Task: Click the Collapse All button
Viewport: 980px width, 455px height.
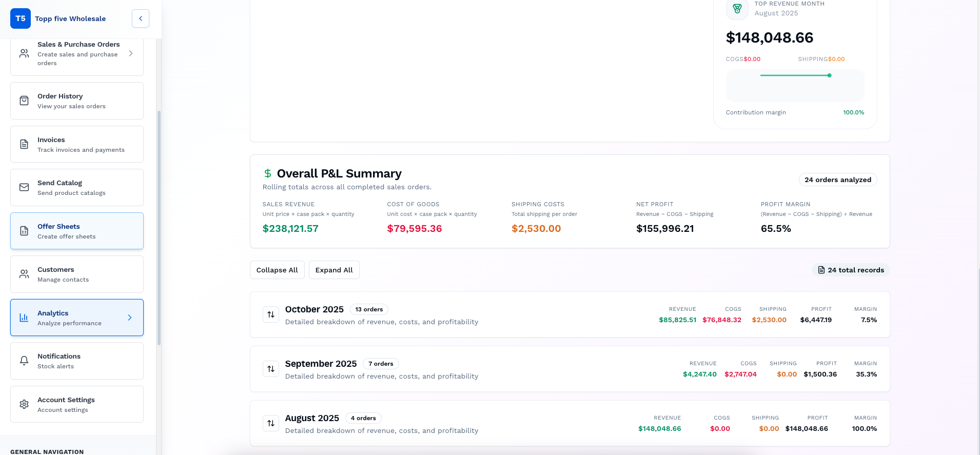Action: [277, 270]
